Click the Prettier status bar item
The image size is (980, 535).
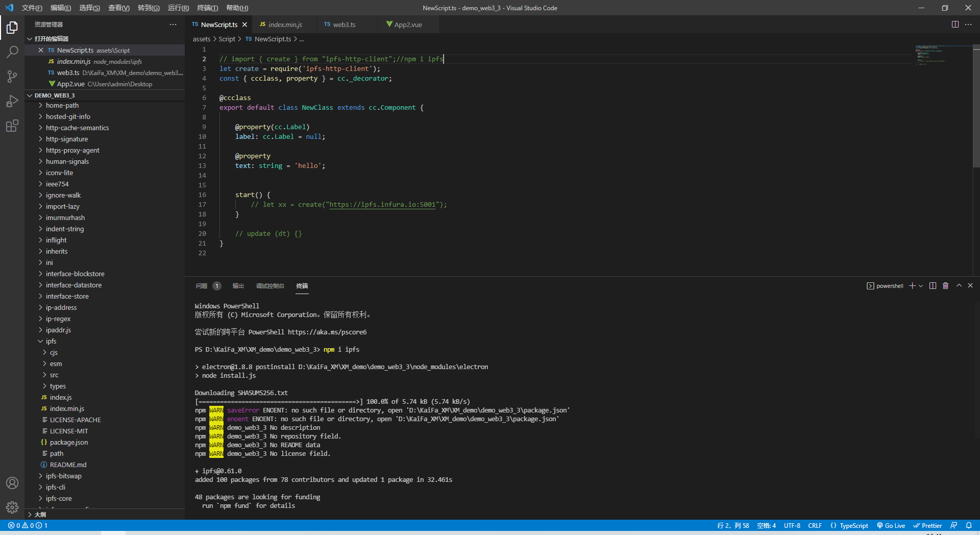coord(927,525)
